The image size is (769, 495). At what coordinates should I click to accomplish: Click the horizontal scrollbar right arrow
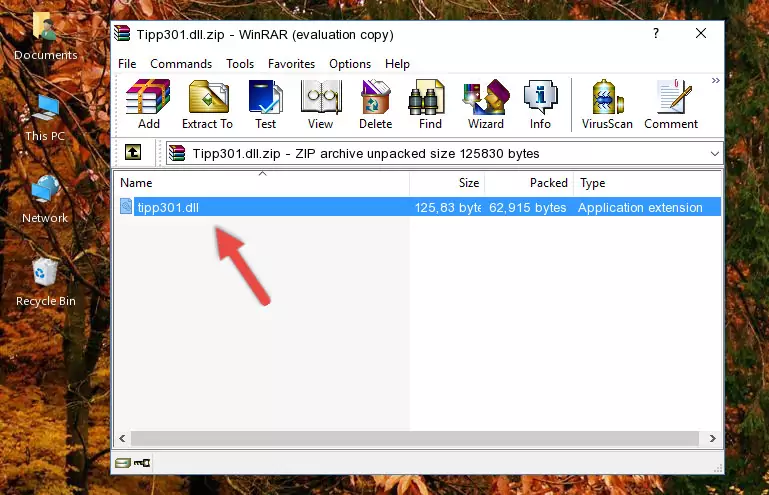click(x=713, y=438)
